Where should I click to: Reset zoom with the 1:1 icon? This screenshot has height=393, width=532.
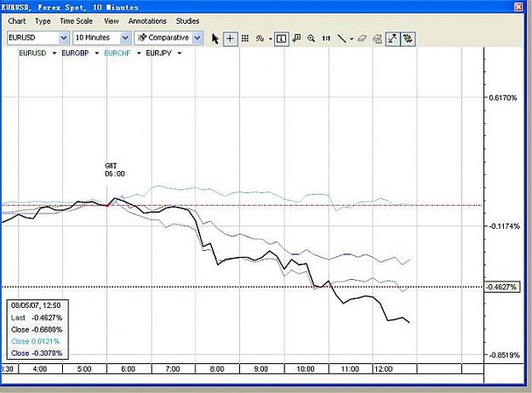326,38
